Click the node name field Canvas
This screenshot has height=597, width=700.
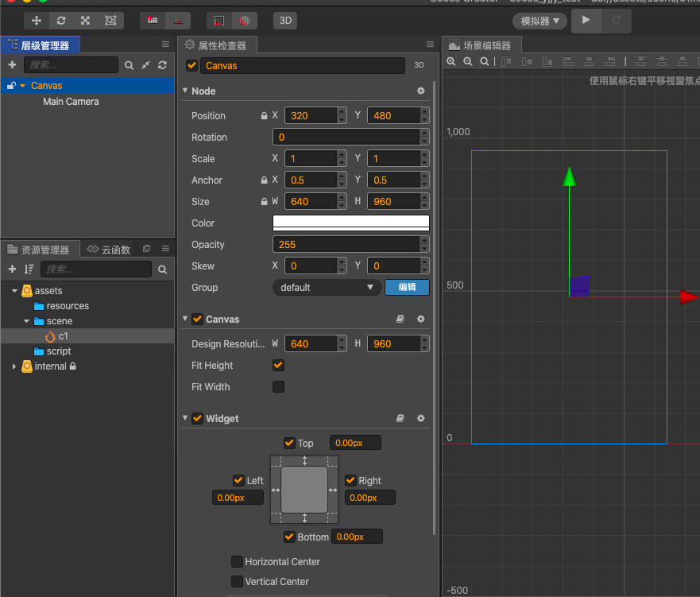(303, 66)
